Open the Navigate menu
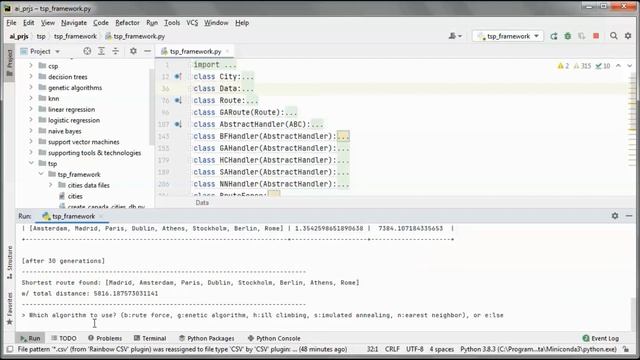Image resolution: width=640 pixels, height=360 pixels. (74, 23)
